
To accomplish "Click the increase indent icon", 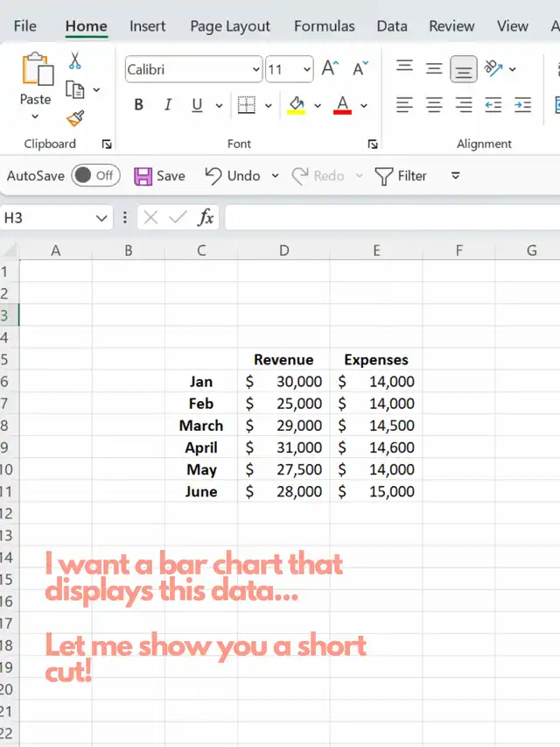I will coord(522,105).
